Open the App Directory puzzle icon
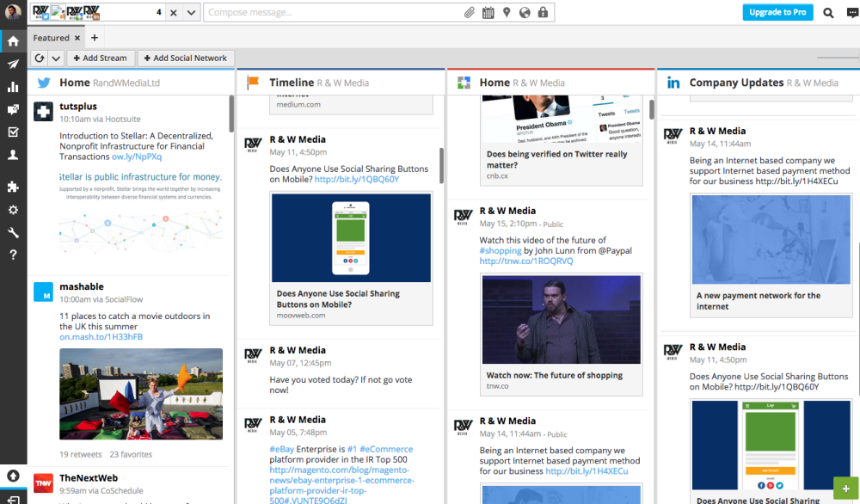This screenshot has height=504, width=860. coord(13,187)
